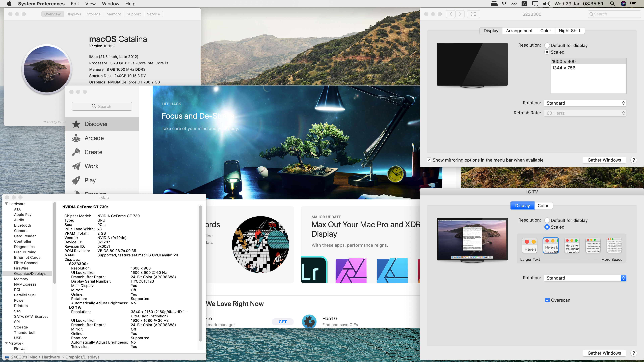Screen dimensions: 644x362
Task: Open the Edit menu
Action: click(75, 4)
